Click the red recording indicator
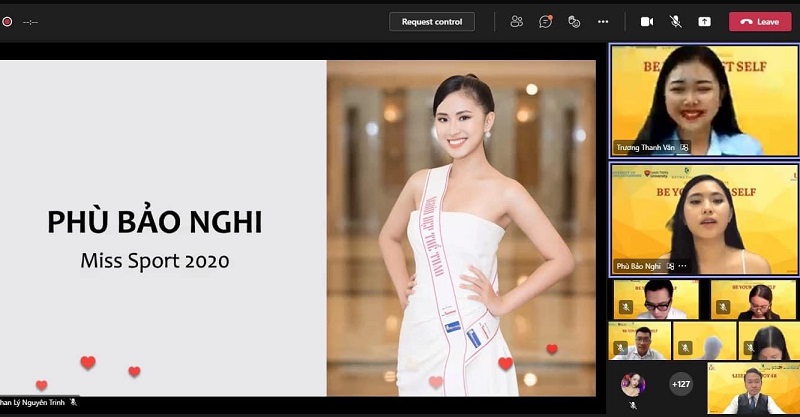Image resolution: width=800 pixels, height=417 pixels. pyautogui.click(x=7, y=21)
